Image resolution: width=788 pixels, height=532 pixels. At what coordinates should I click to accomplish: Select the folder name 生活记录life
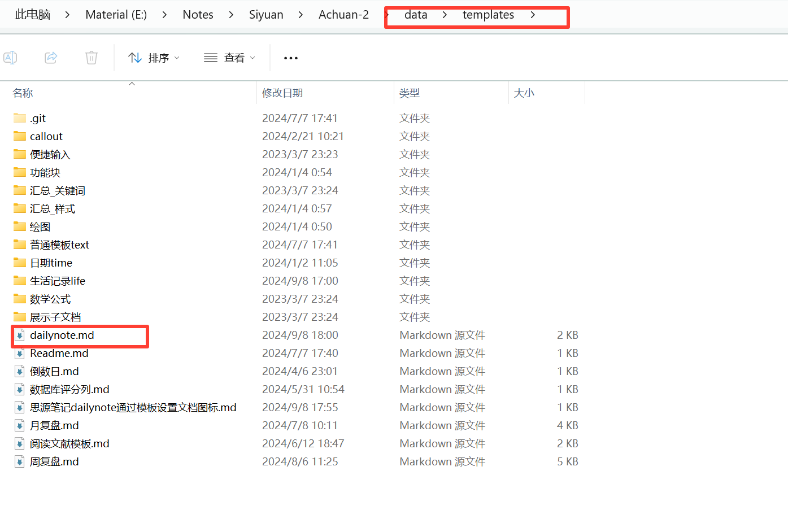click(58, 281)
